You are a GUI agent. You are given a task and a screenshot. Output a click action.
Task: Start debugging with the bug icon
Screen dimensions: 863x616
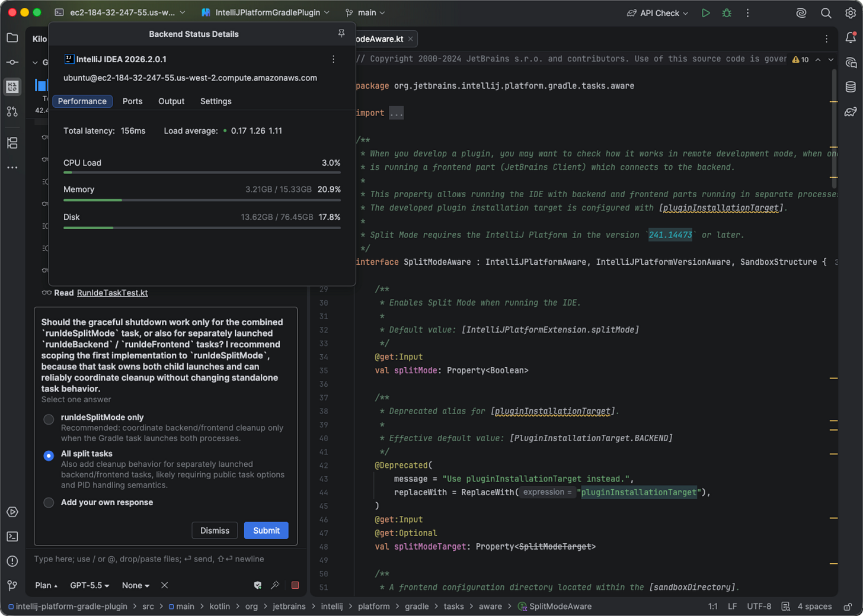pyautogui.click(x=727, y=12)
